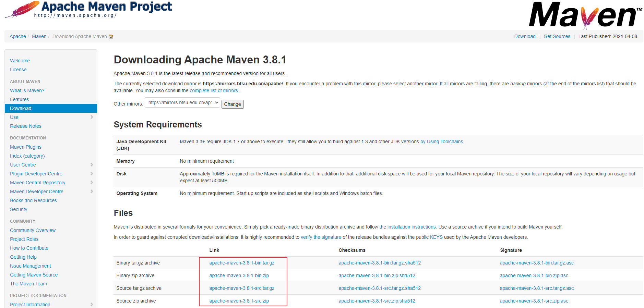Screen dimensions: 644x308
Task: Open Project Roles link
Action: (x=24, y=239)
